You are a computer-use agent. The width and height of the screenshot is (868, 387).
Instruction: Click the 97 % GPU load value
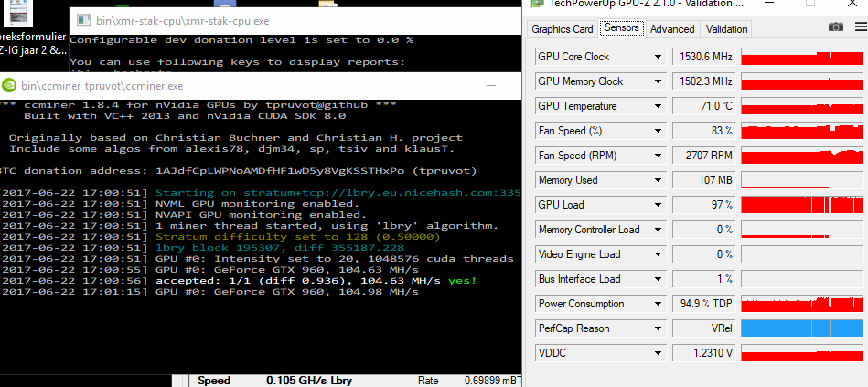point(703,205)
